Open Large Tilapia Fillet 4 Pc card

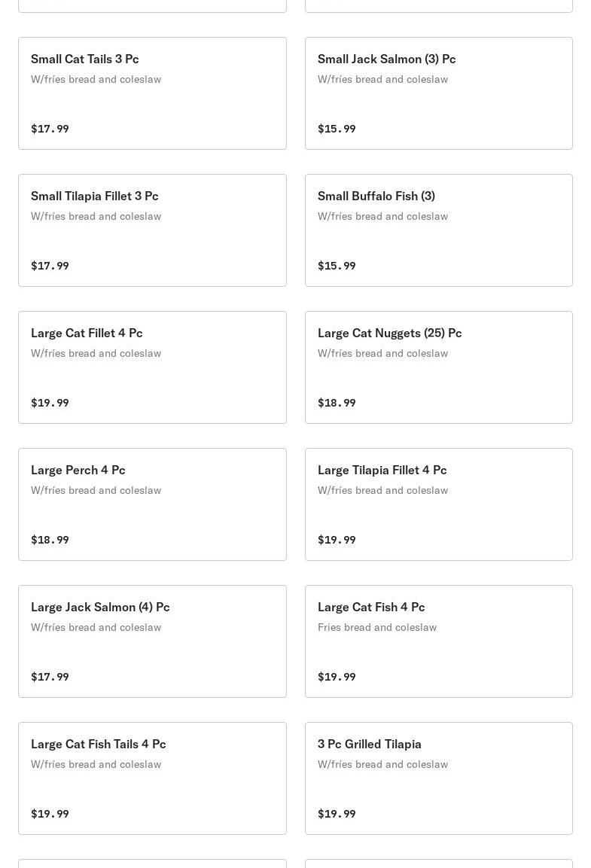[x=438, y=504]
